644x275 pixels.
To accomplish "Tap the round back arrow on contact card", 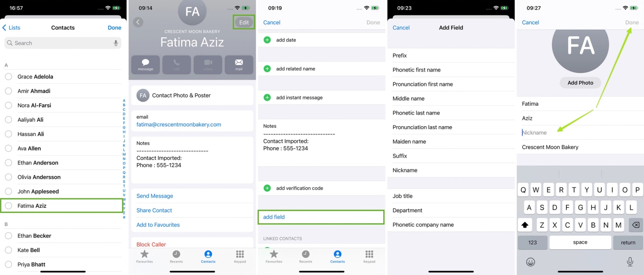I will coord(138,22).
